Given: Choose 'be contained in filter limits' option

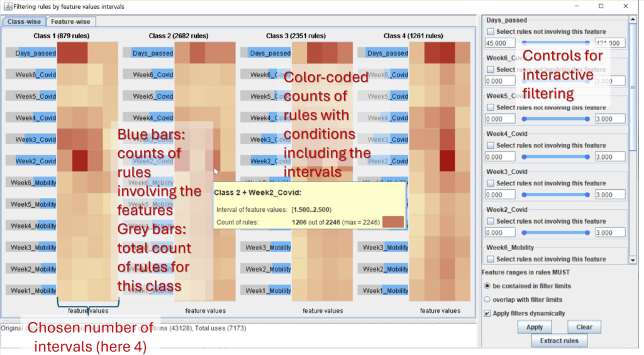Looking at the screenshot, I should [487, 286].
